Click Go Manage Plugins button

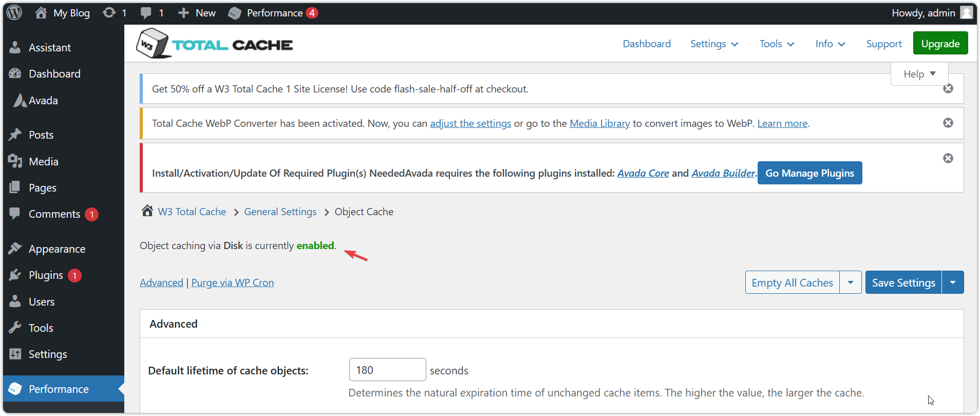click(809, 173)
